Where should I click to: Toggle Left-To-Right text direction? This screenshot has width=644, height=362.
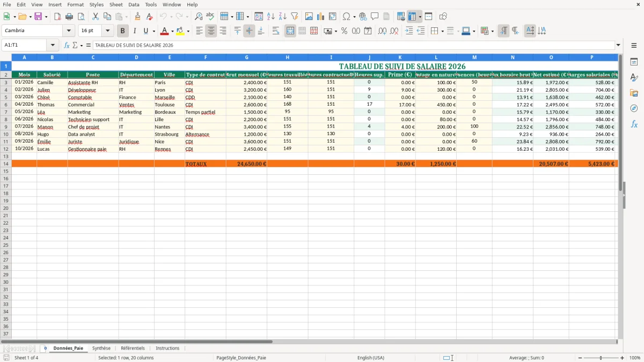pos(503,31)
